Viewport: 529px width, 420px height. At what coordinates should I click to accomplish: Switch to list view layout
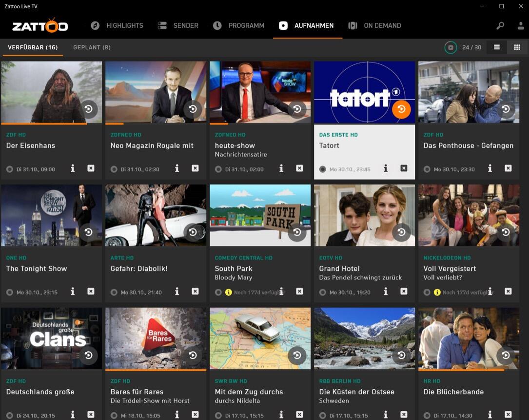(x=496, y=47)
